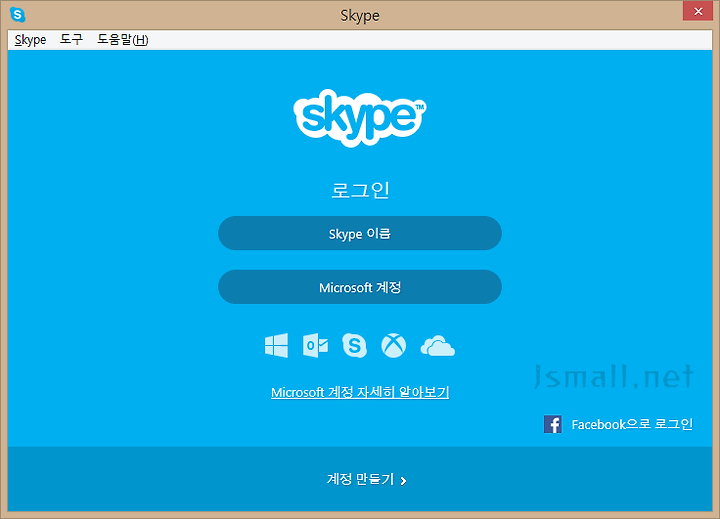720x519 pixels.
Task: Click the 로그인 heading text
Action: click(x=360, y=190)
